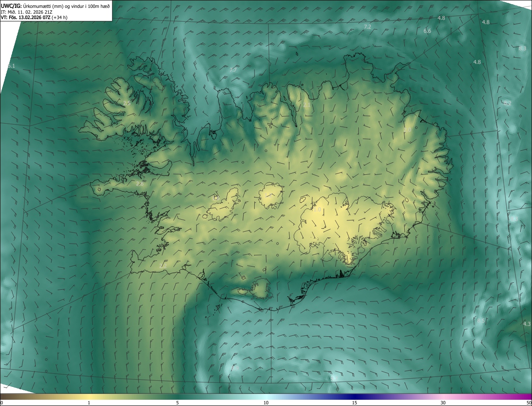The height and width of the screenshot is (406, 532).
Task: Click the 3.0 value label on the map
Action: click(407, 130)
